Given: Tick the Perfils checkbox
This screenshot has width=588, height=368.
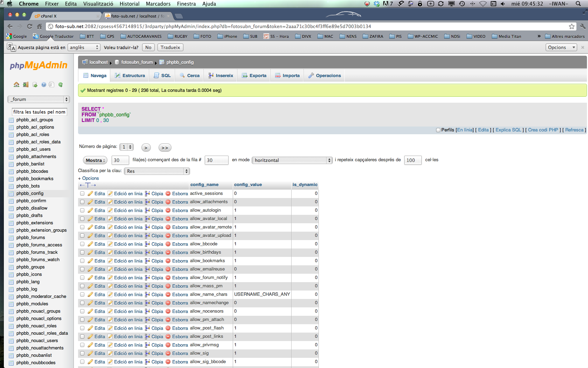Looking at the screenshot, I should click(438, 130).
